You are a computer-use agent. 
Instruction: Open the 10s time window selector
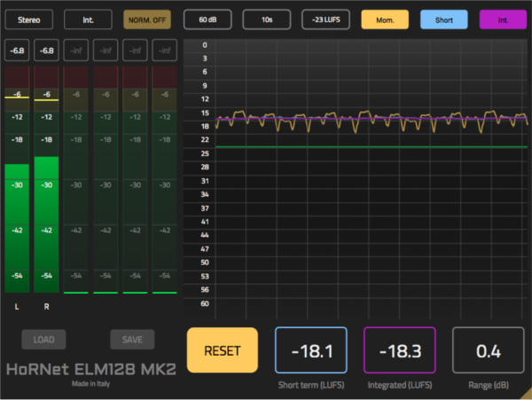pos(266,19)
